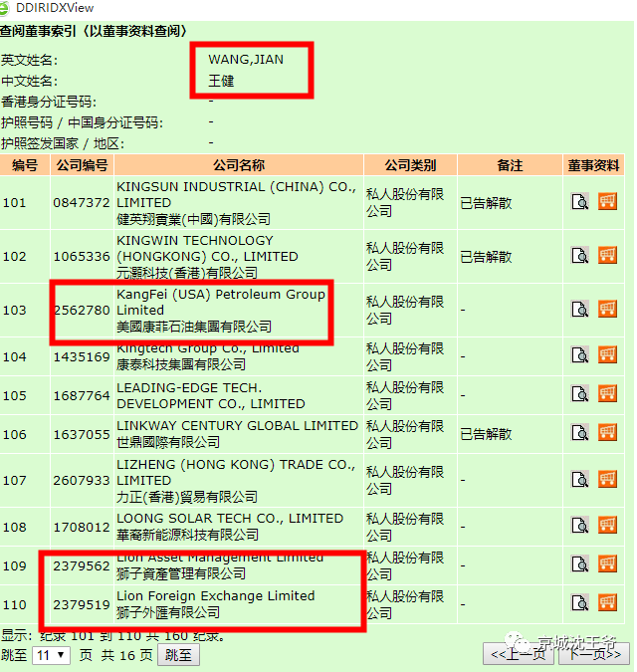
Task: View details icon for Lizheng Trade row
Action: point(580,480)
